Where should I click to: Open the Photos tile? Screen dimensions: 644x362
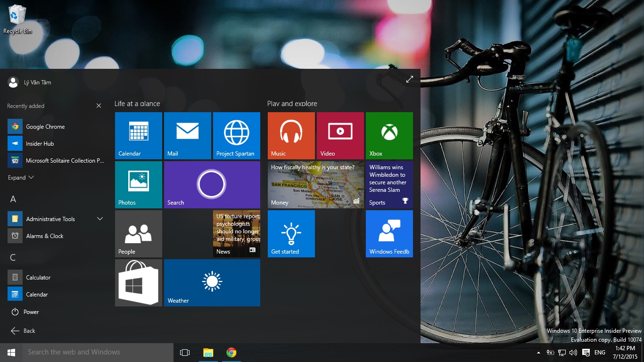tap(139, 185)
